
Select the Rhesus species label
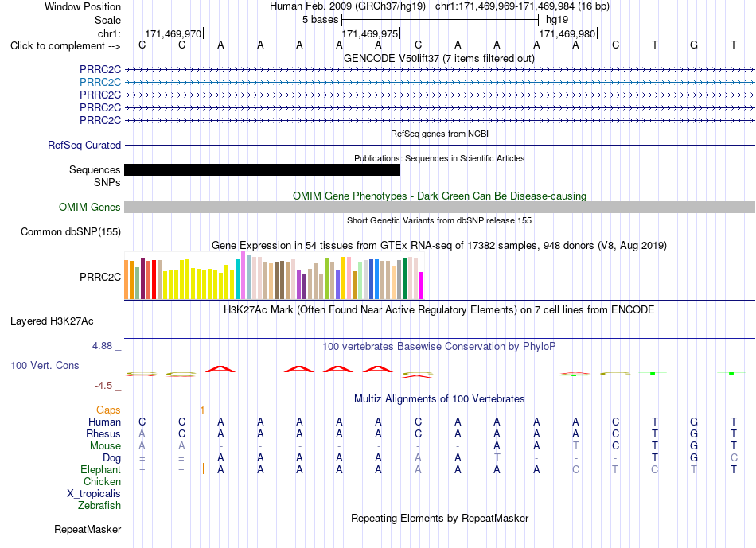103,433
